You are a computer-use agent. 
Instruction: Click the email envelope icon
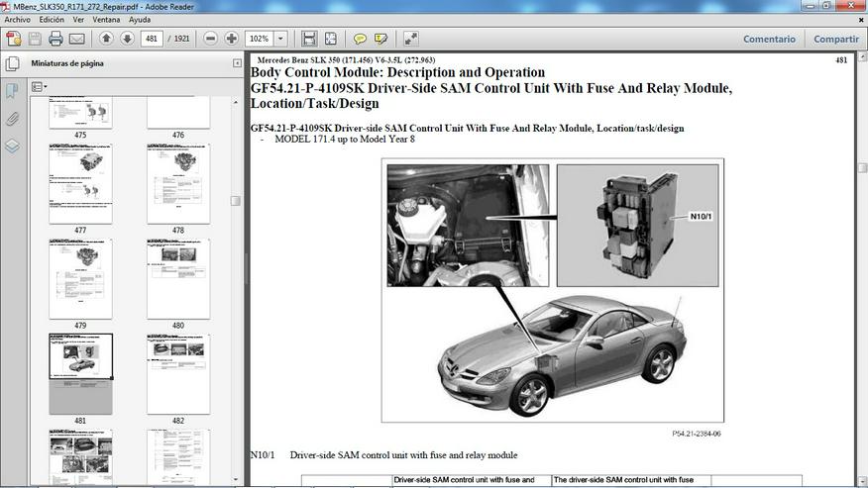77,39
